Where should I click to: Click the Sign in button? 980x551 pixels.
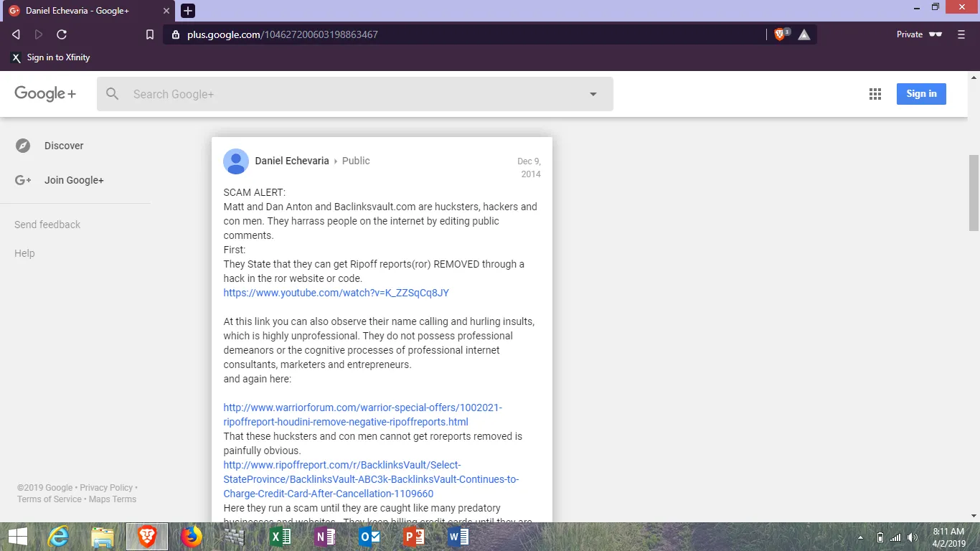tap(921, 94)
